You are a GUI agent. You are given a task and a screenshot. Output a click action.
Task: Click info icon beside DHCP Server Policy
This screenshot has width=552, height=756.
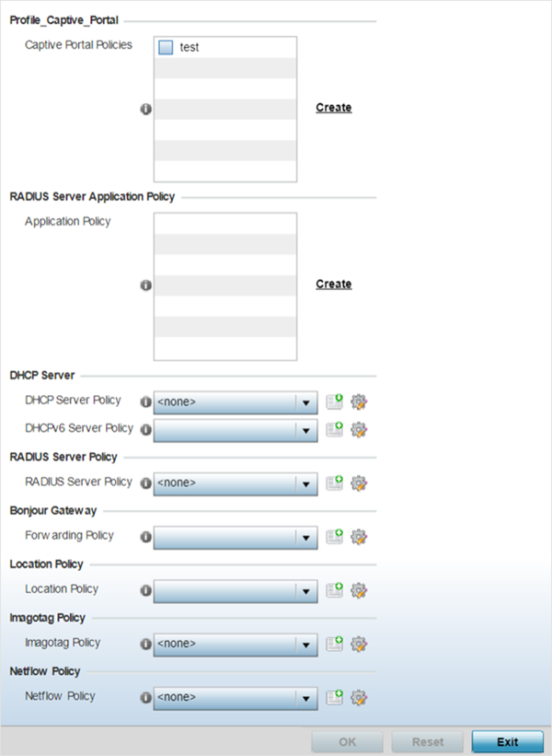(146, 402)
